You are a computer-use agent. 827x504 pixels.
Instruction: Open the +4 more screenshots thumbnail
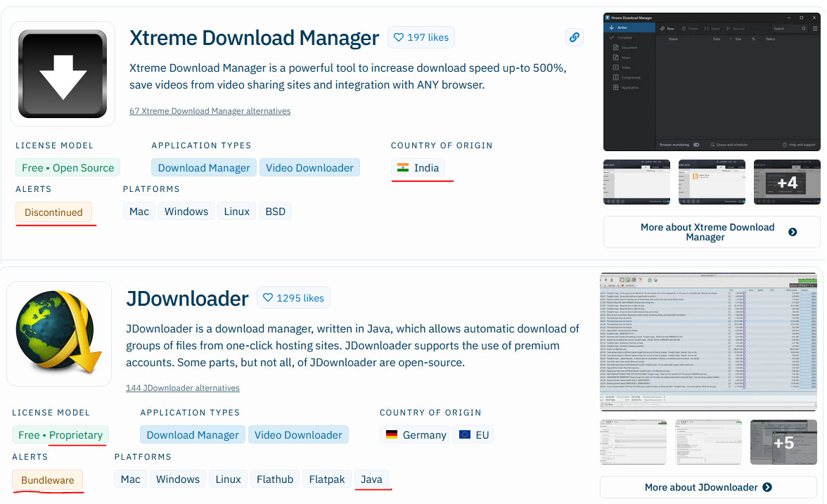point(787,182)
